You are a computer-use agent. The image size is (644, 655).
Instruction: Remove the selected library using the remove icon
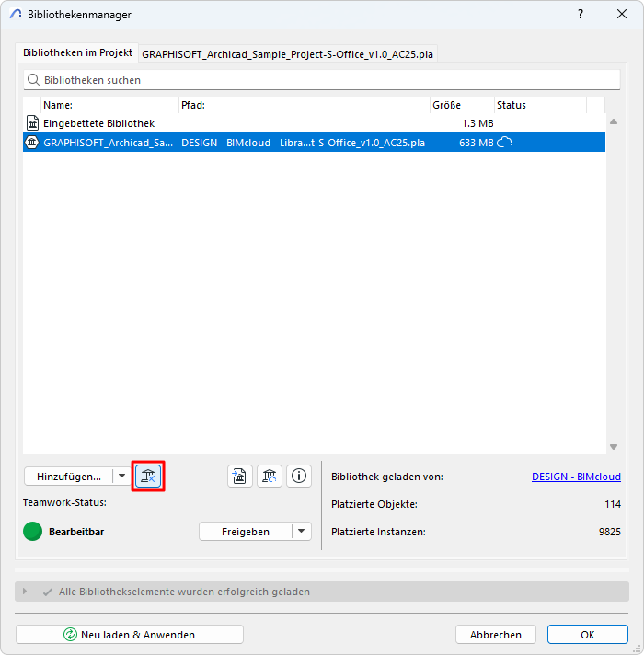pyautogui.click(x=148, y=476)
